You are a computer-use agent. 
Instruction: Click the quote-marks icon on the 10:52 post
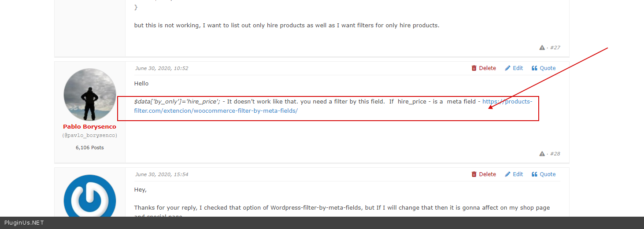point(534,68)
